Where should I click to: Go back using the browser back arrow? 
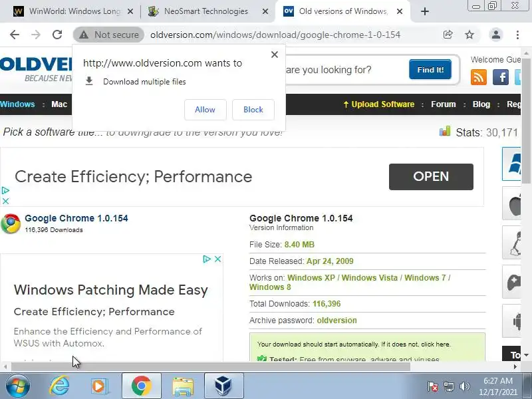click(x=15, y=35)
